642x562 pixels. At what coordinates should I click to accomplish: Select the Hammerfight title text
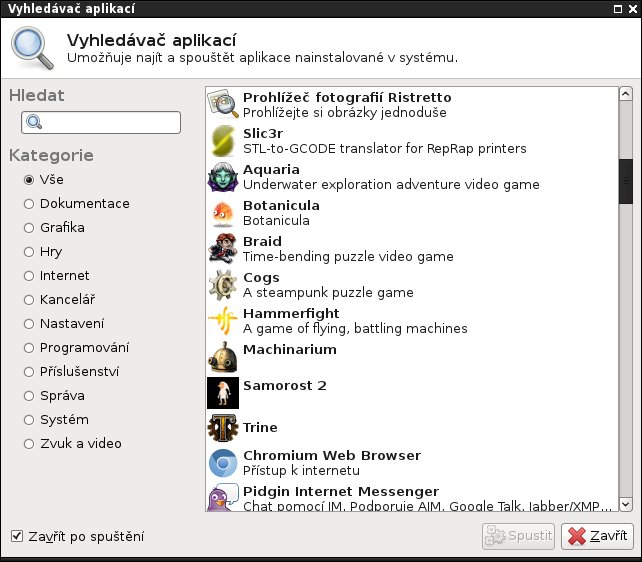coord(291,314)
